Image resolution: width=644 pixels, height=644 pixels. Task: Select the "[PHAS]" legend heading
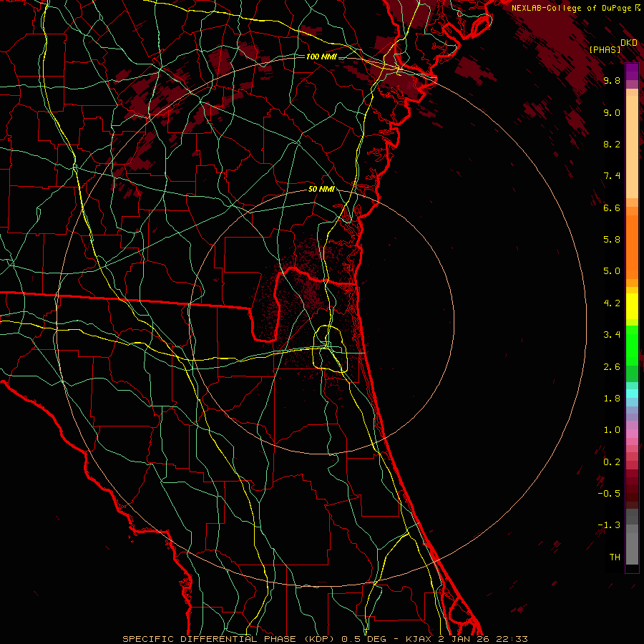coord(605,49)
